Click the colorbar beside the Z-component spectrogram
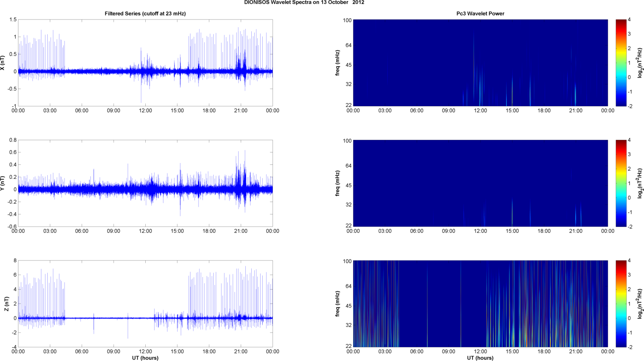 coord(621,304)
